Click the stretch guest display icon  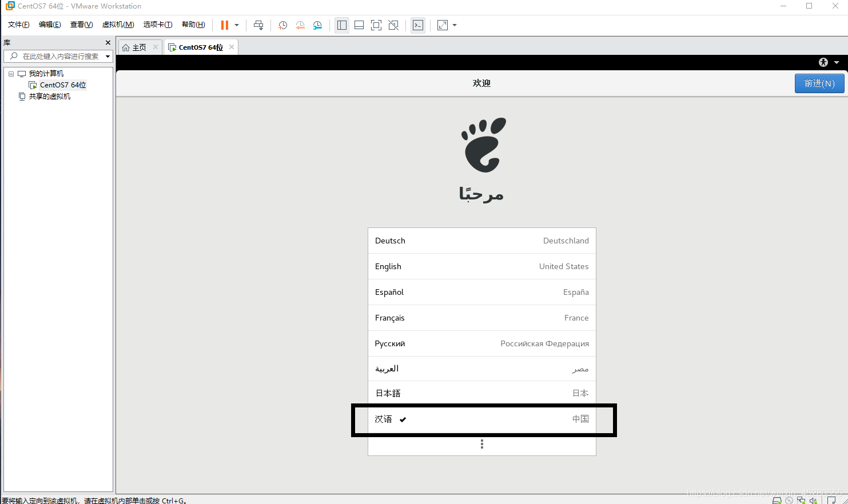(443, 25)
